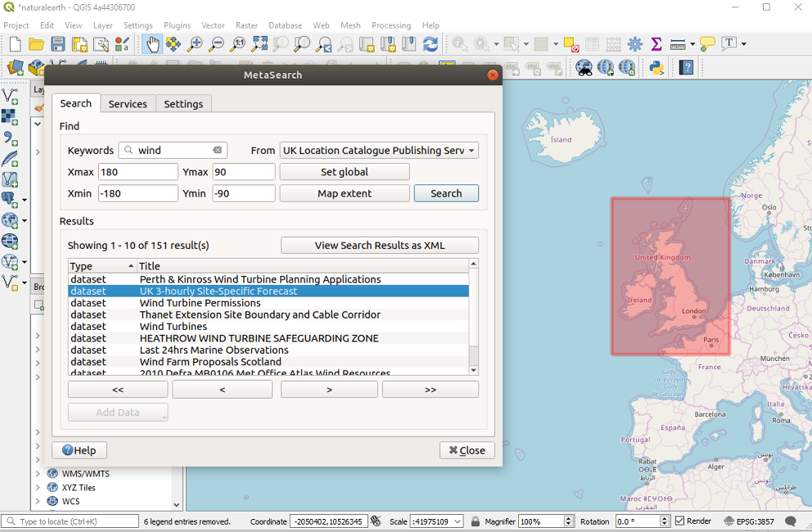Refresh the map canvas

pyautogui.click(x=431, y=45)
